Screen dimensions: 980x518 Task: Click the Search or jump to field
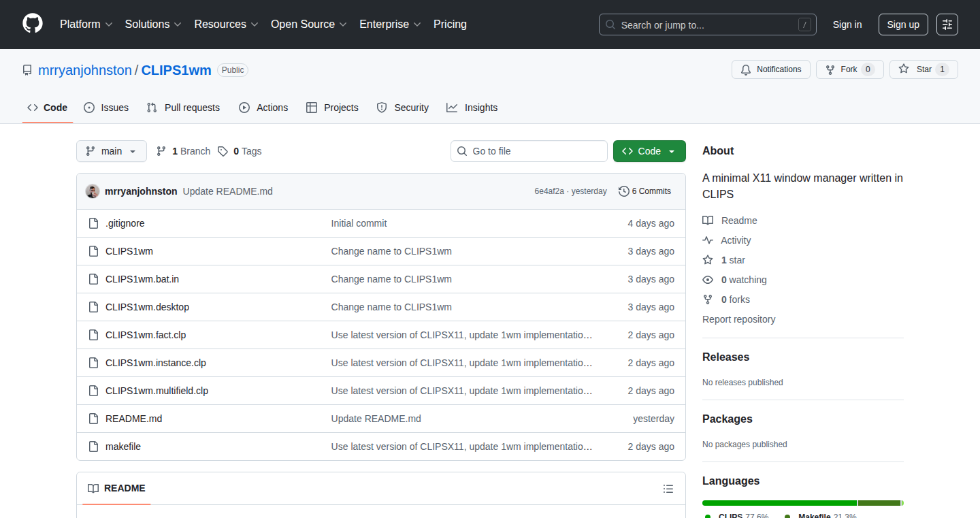coord(708,25)
